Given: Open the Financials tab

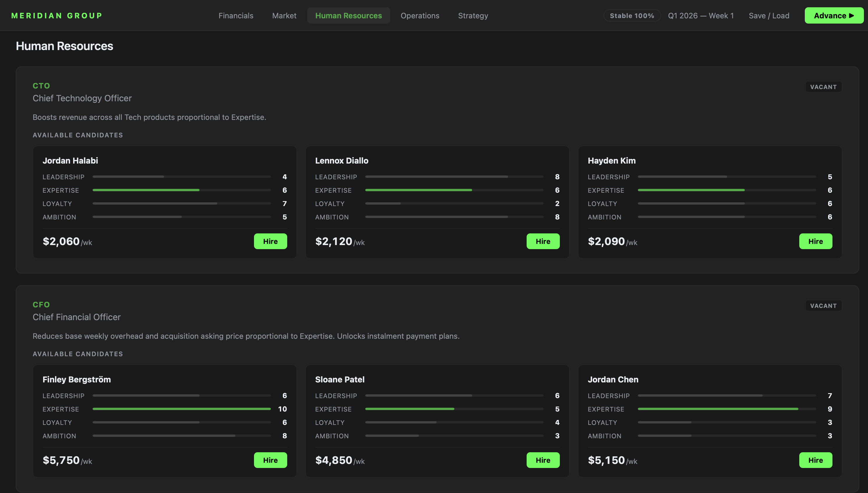Looking at the screenshot, I should tap(236, 16).
